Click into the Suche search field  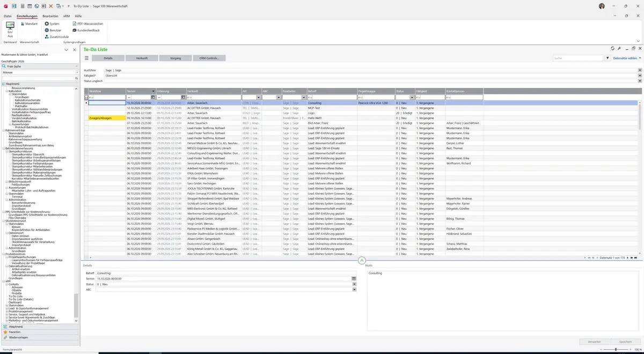(x=577, y=58)
